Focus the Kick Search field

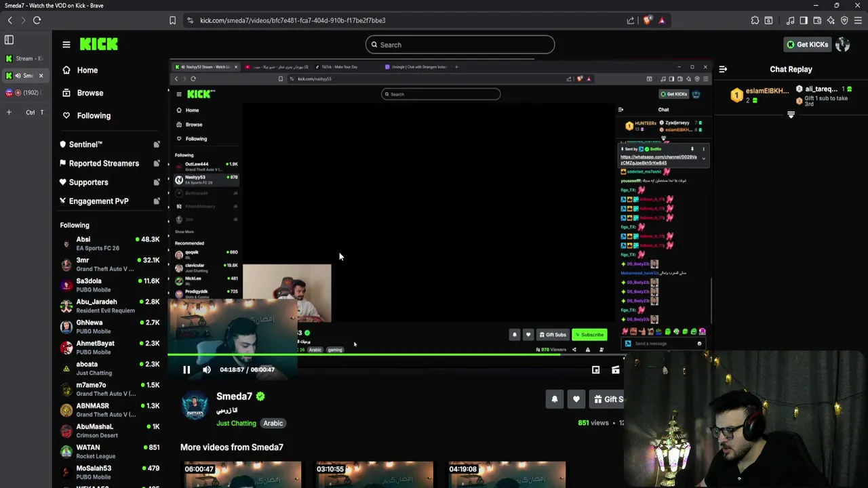(x=460, y=45)
